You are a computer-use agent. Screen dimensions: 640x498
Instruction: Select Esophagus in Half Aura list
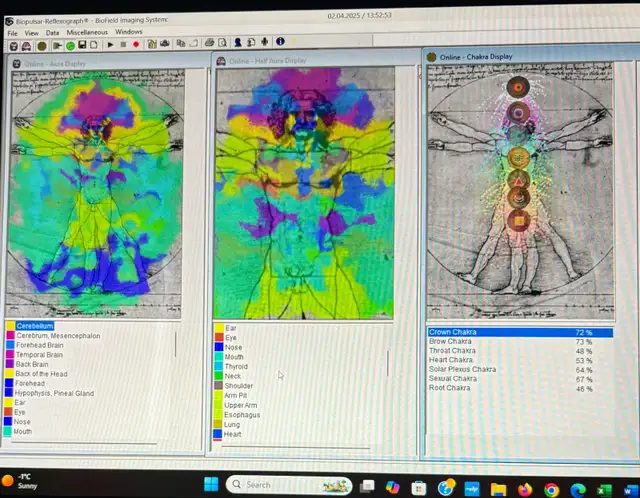(242, 415)
